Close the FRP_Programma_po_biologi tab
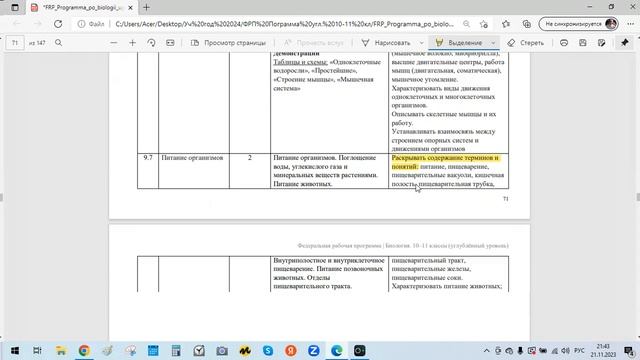The width and height of the screenshot is (640, 360). [x=131, y=8]
